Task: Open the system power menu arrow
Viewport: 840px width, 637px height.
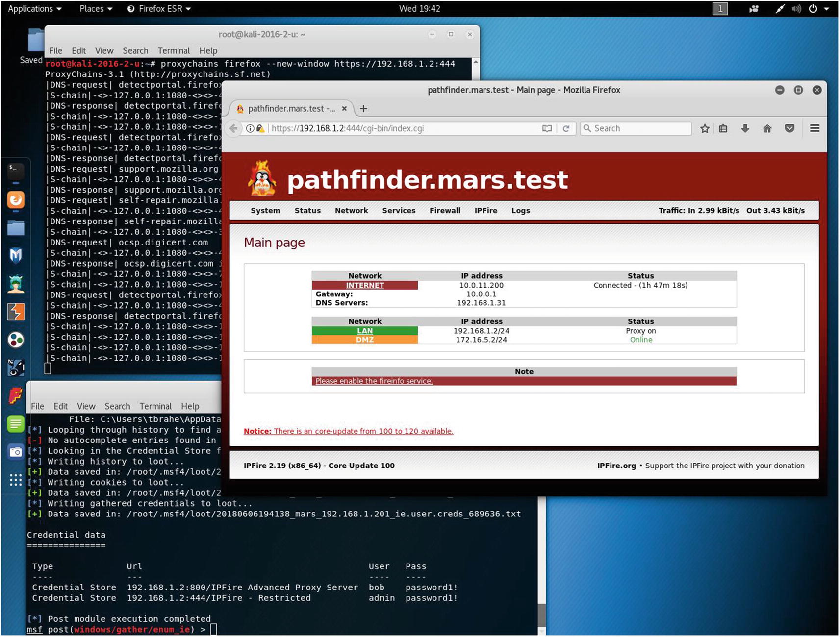Action: pos(826,9)
